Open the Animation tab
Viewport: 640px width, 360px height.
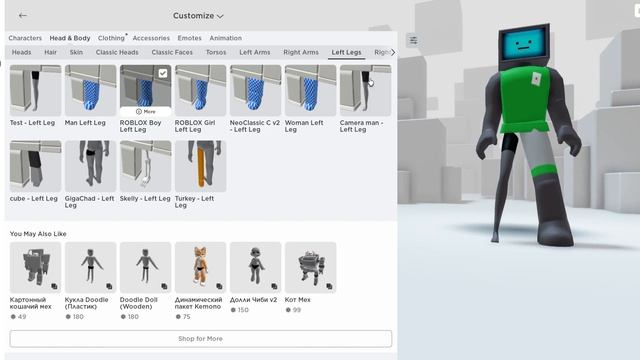pyautogui.click(x=225, y=38)
